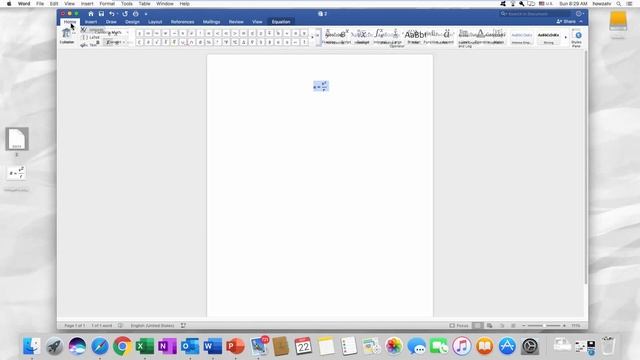
Task: Click the Page 1 of 1 indicator
Action: [x=75, y=326]
